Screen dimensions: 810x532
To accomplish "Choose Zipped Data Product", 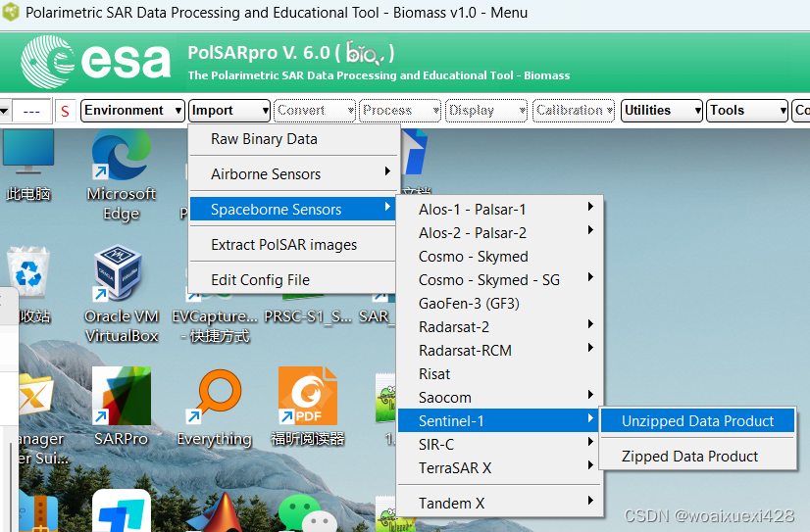I will (x=697, y=457).
